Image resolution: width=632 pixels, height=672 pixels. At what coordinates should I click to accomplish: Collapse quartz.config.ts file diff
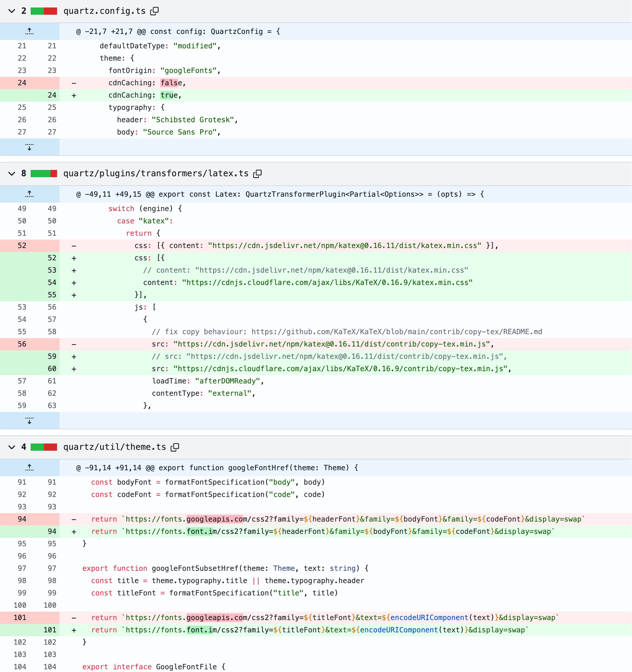(x=12, y=11)
